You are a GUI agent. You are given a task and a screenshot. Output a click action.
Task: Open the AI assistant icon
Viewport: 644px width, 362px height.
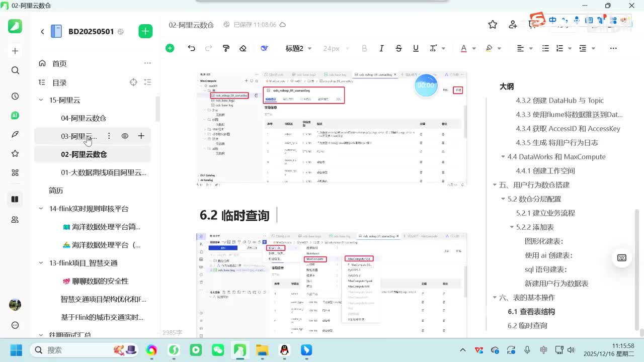15,115
